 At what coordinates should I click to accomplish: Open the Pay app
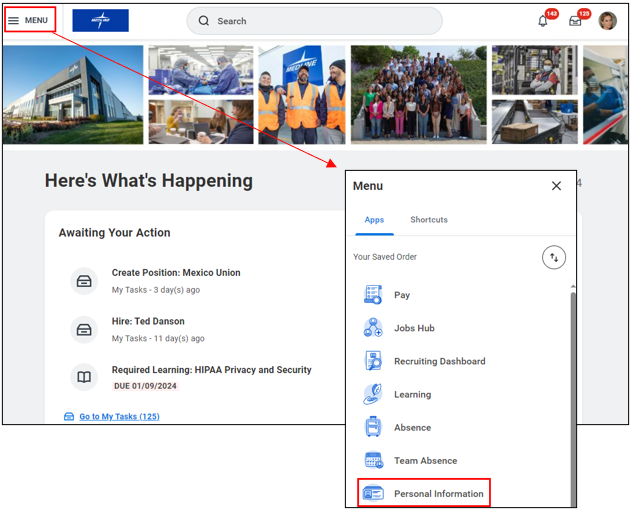pyautogui.click(x=402, y=295)
